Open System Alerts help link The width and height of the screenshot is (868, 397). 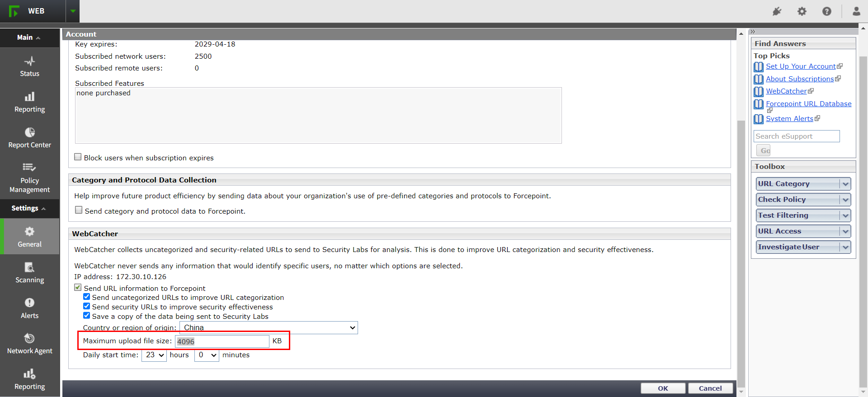[789, 119]
